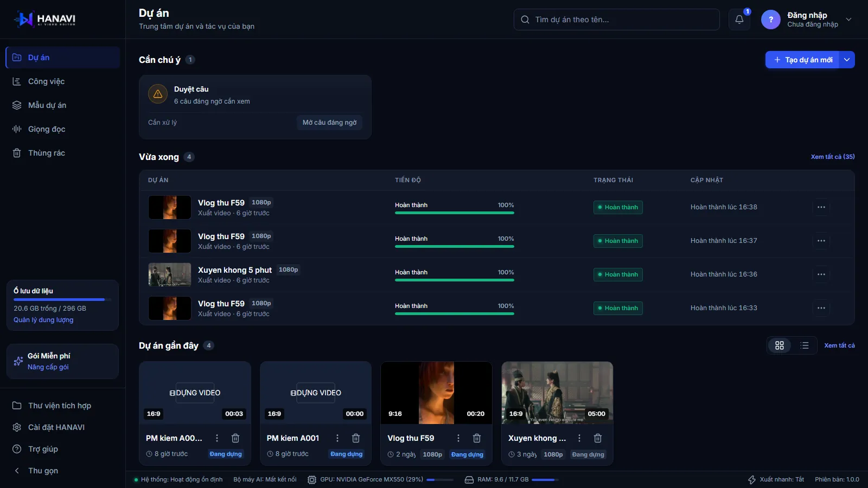Viewport: 868px width, 488px height.
Task: Open options for Vlog thu F59 card
Action: click(458, 438)
